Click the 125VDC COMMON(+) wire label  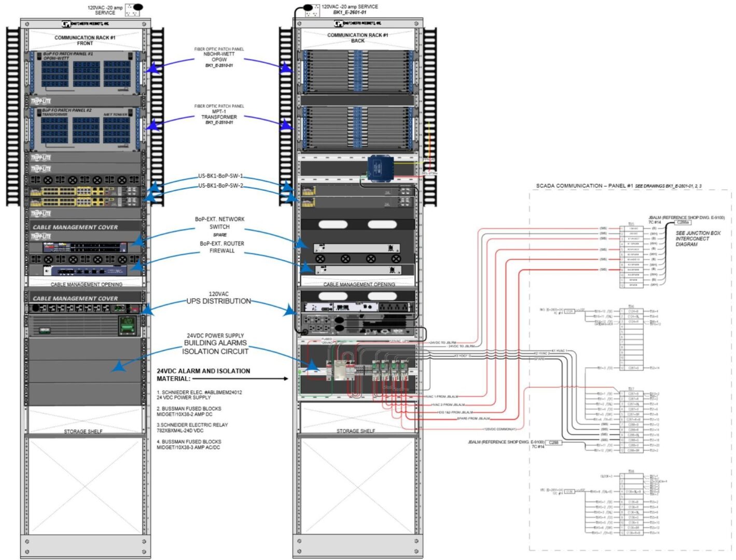[500, 429]
